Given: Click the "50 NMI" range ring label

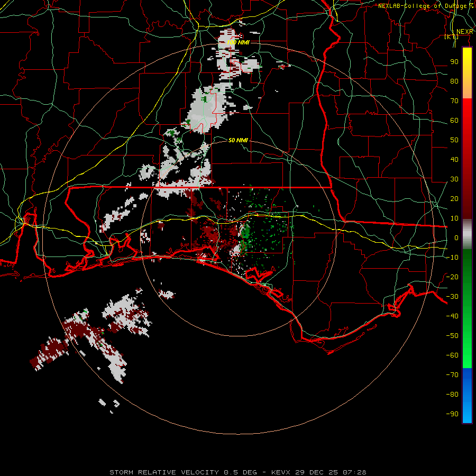Looking at the screenshot, I should click(238, 140).
